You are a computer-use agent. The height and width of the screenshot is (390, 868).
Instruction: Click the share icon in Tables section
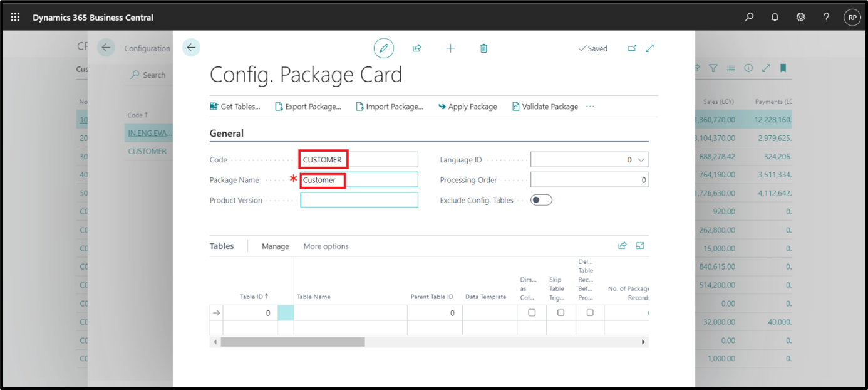(622, 246)
